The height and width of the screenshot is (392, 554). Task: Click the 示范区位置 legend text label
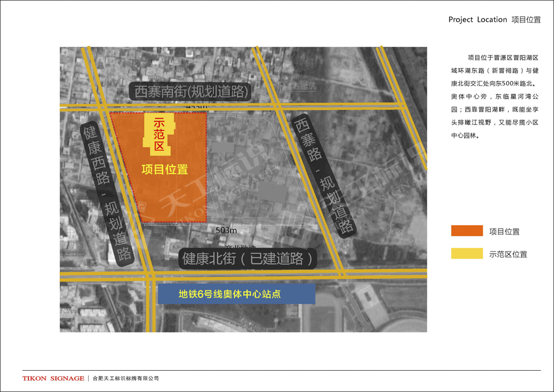click(508, 254)
